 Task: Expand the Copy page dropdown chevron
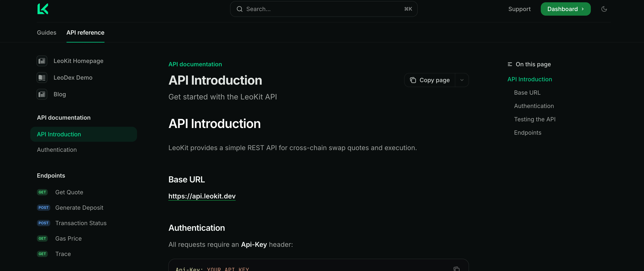click(462, 80)
